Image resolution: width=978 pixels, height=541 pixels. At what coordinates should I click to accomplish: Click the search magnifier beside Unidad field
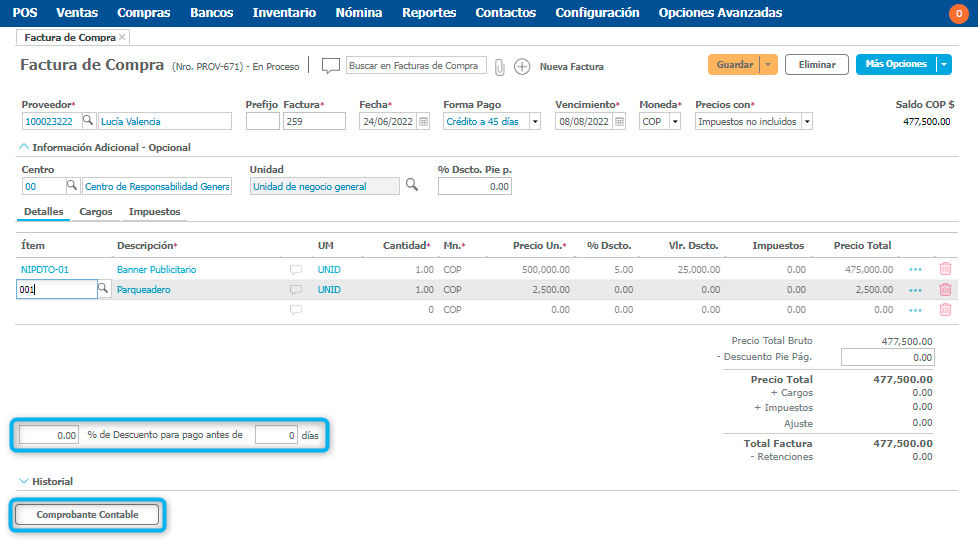coord(411,185)
